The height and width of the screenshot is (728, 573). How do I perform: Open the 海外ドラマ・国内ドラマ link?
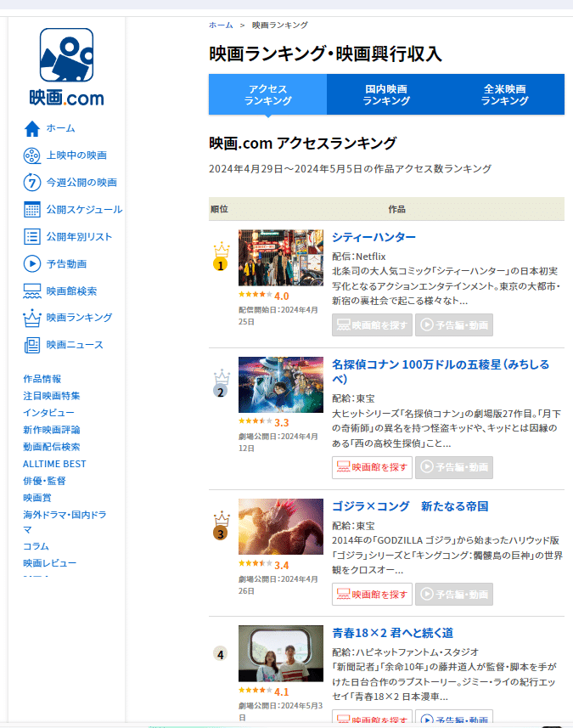tap(65, 522)
